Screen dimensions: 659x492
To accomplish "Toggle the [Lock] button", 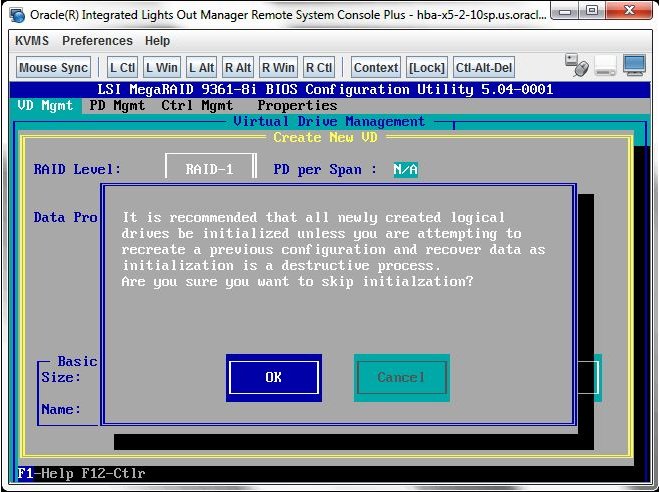I will tap(427, 68).
